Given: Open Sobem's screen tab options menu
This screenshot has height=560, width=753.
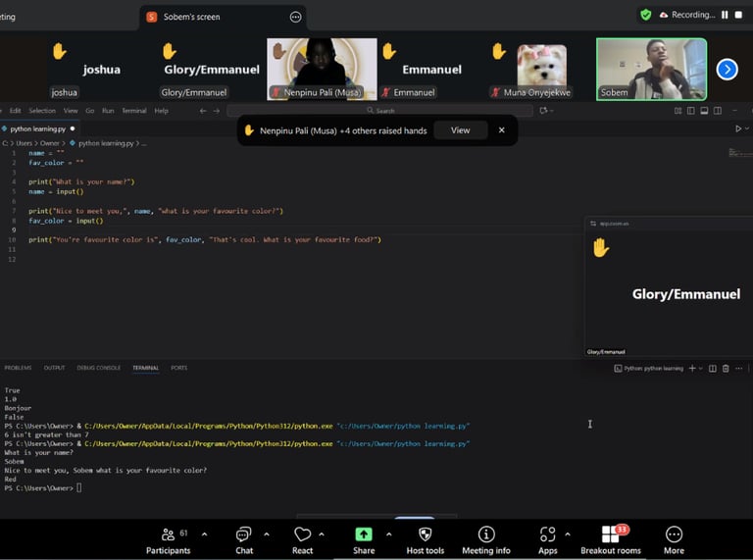Looking at the screenshot, I should 296,17.
